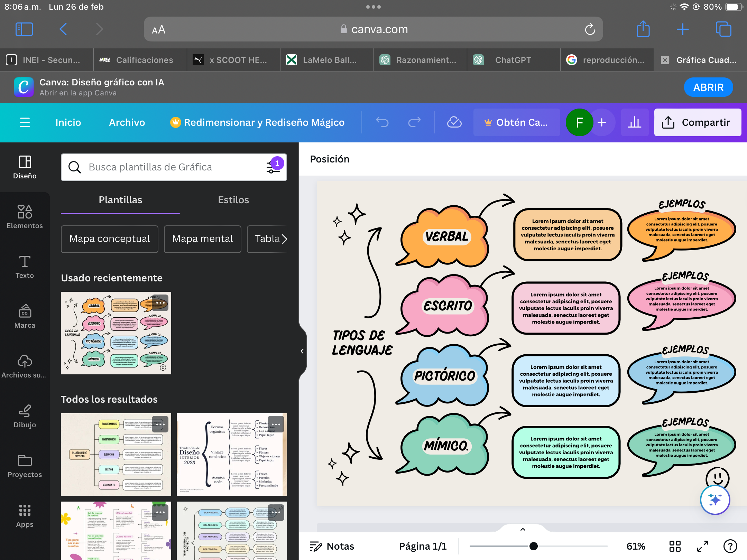Enter fullscreen presentation mode
747x560 pixels.
click(x=702, y=546)
